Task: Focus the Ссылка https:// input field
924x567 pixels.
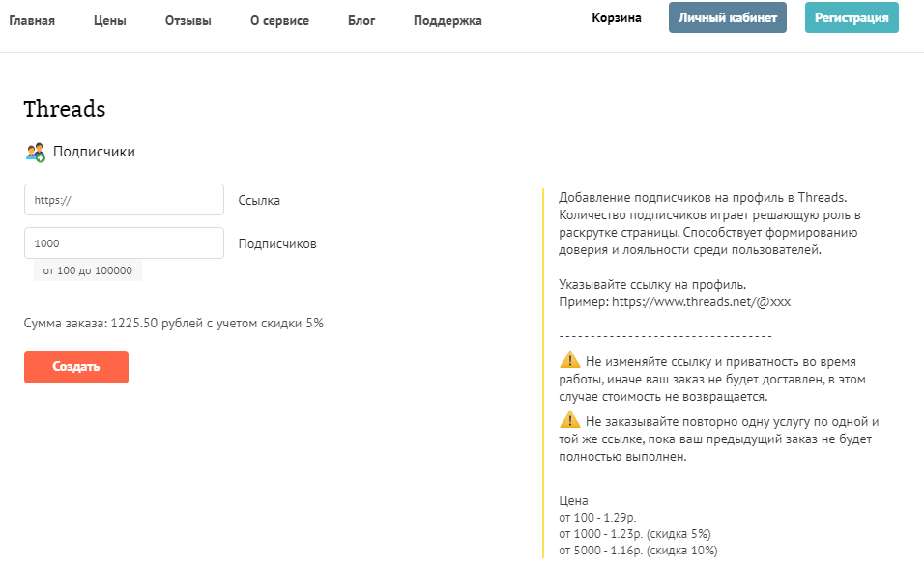Action: click(124, 200)
